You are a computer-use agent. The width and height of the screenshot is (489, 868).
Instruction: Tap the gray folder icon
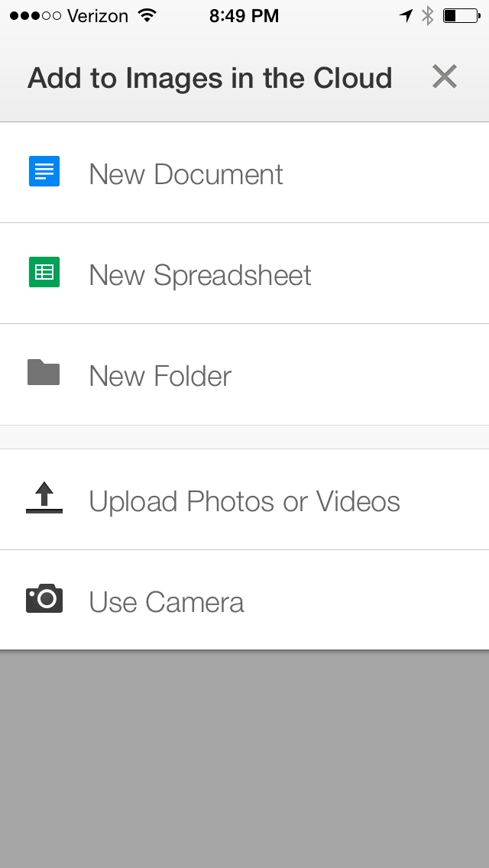click(x=44, y=372)
